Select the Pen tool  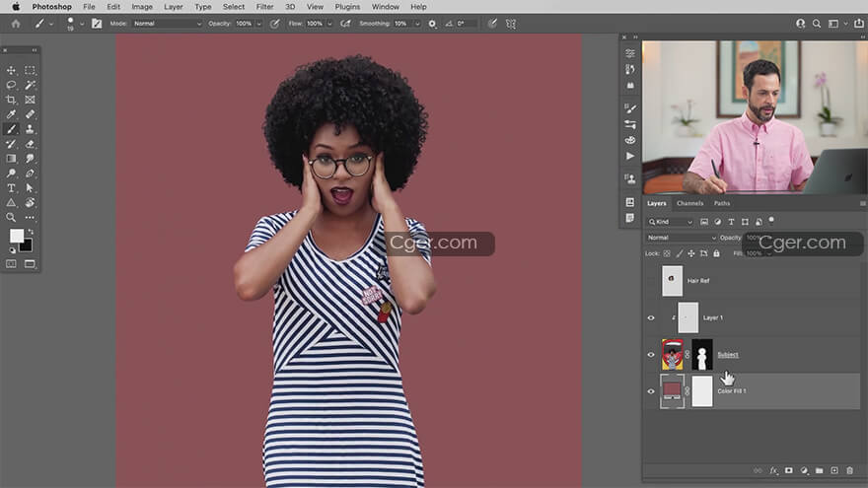point(30,174)
